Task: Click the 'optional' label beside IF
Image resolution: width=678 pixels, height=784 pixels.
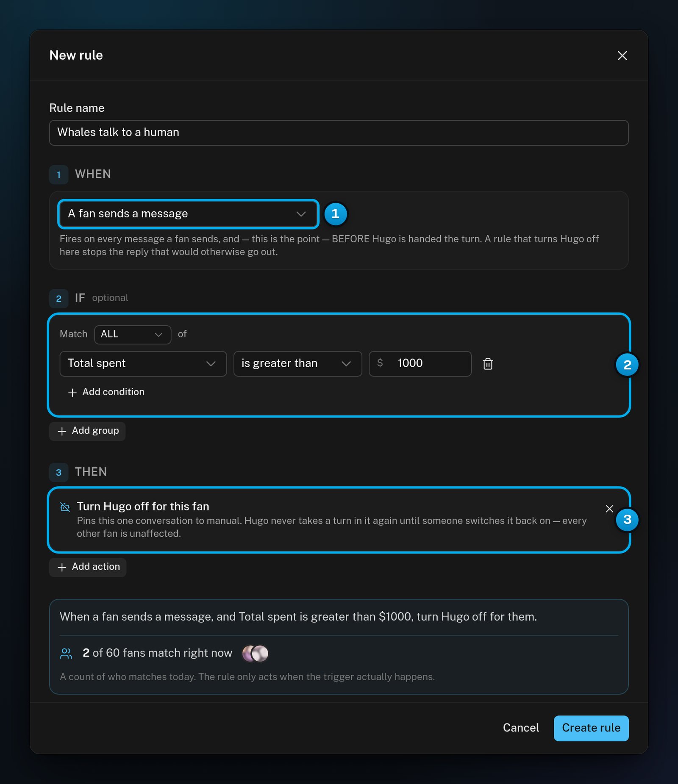Action: (110, 298)
